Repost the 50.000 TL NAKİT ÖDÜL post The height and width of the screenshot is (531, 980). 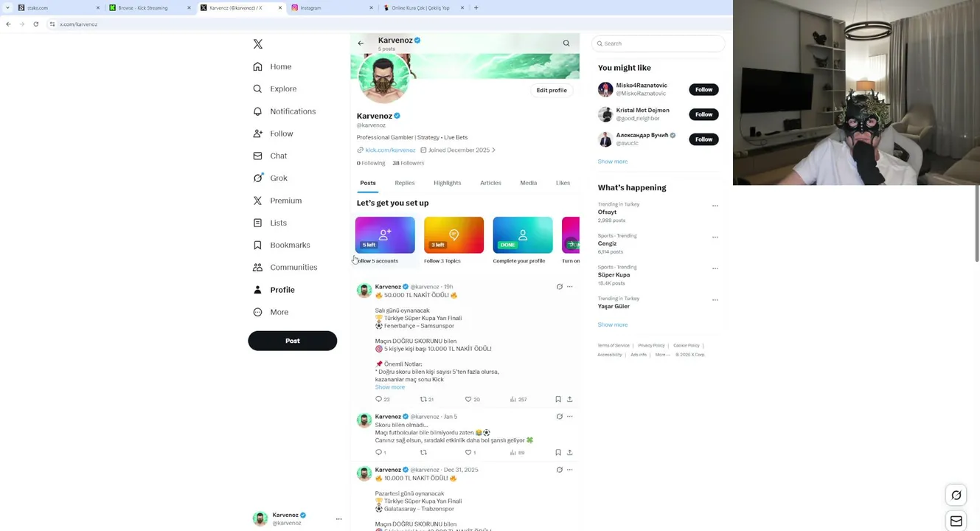point(426,399)
